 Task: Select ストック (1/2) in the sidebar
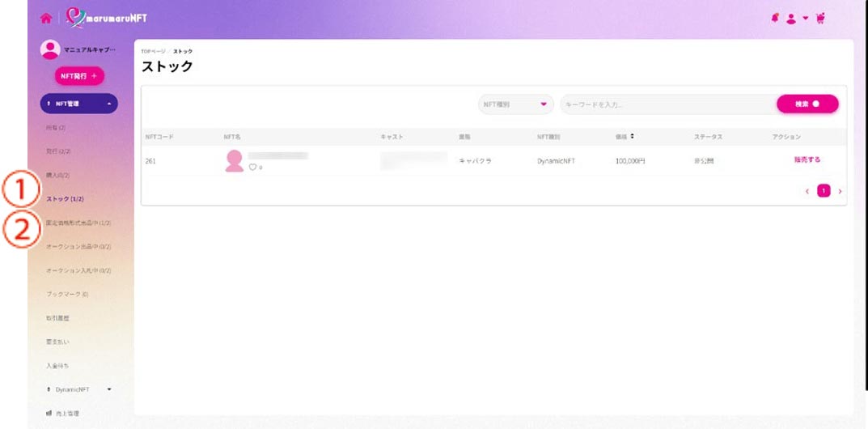[65, 199]
